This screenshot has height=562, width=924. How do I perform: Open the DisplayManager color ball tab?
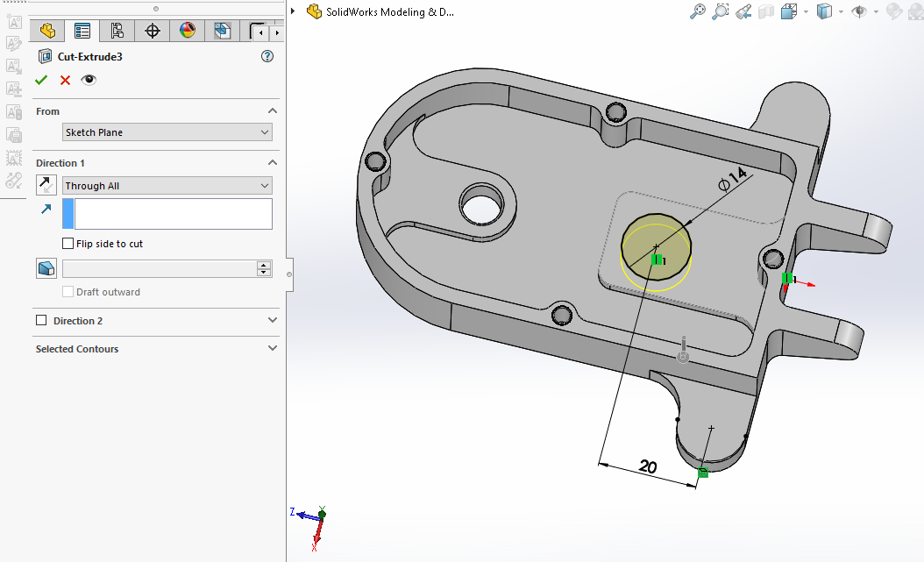click(188, 32)
